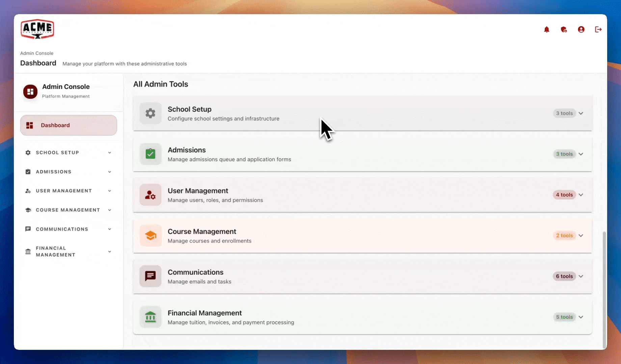The image size is (621, 364).
Task: Expand User Management chevron in sidebar
Action: (x=110, y=191)
